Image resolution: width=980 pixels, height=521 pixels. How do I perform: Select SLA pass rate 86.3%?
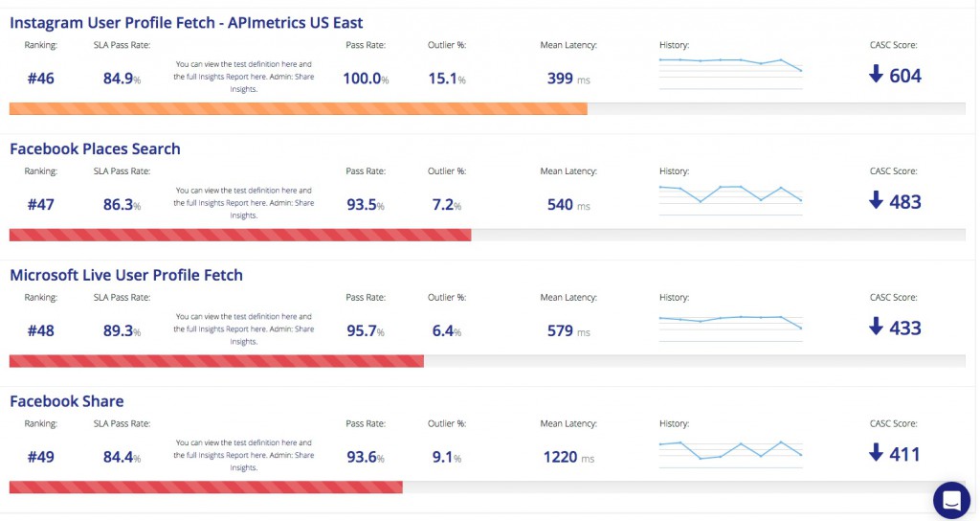(x=122, y=205)
